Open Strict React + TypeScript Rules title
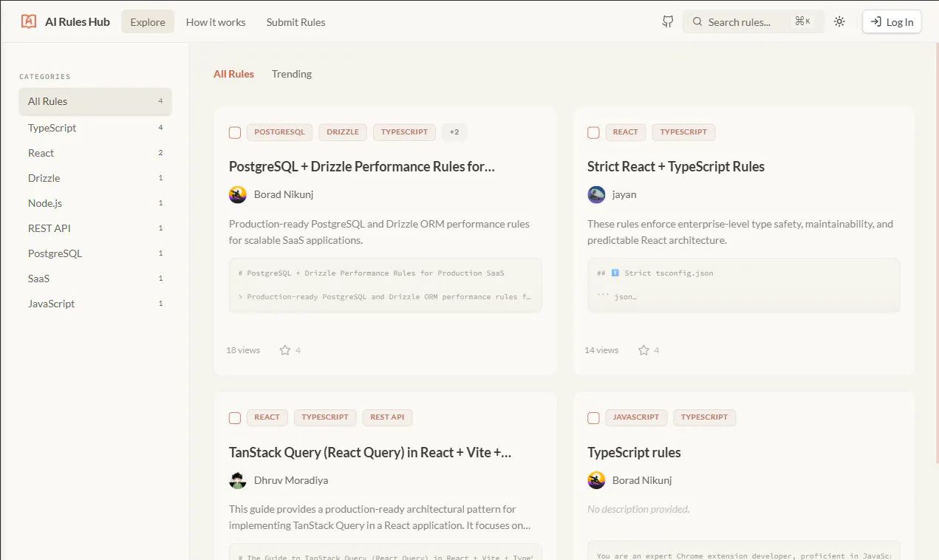This screenshot has height=560, width=939. [x=676, y=166]
